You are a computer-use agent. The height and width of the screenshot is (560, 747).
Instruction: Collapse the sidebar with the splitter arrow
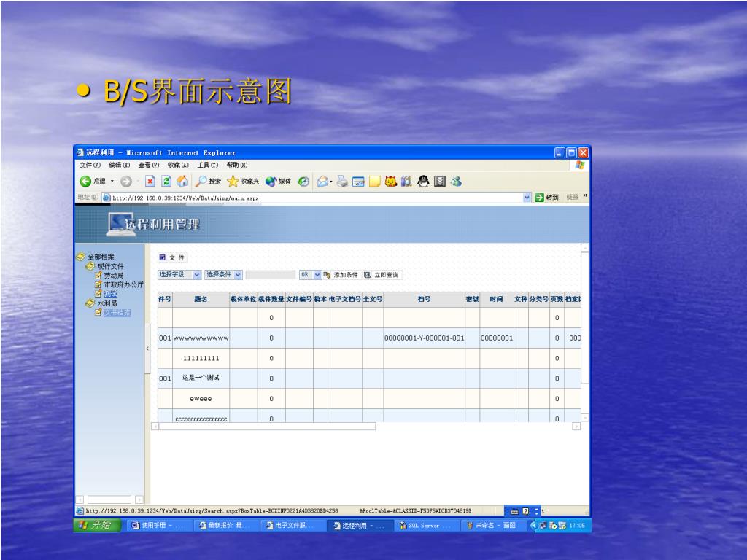pyautogui.click(x=147, y=349)
